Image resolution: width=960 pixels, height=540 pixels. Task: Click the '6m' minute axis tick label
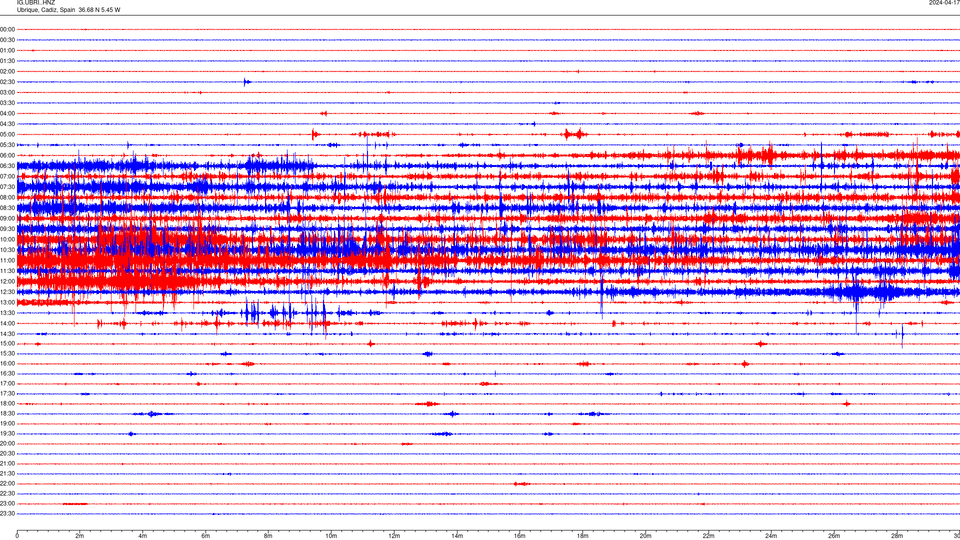(206, 536)
